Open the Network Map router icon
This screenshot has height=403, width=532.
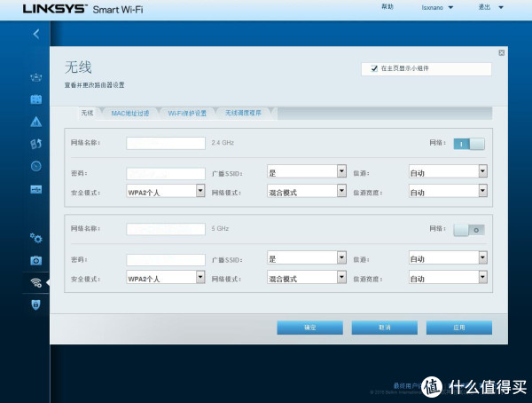(x=36, y=78)
